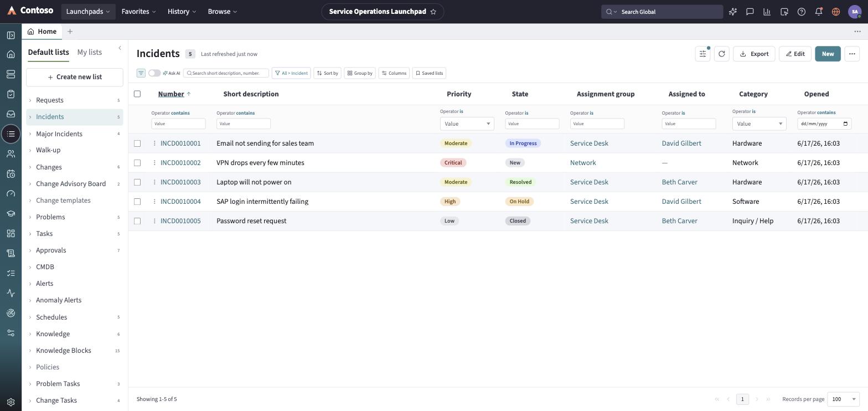The width and height of the screenshot is (868, 411).
Task: Open the notifications bell
Action: (819, 12)
